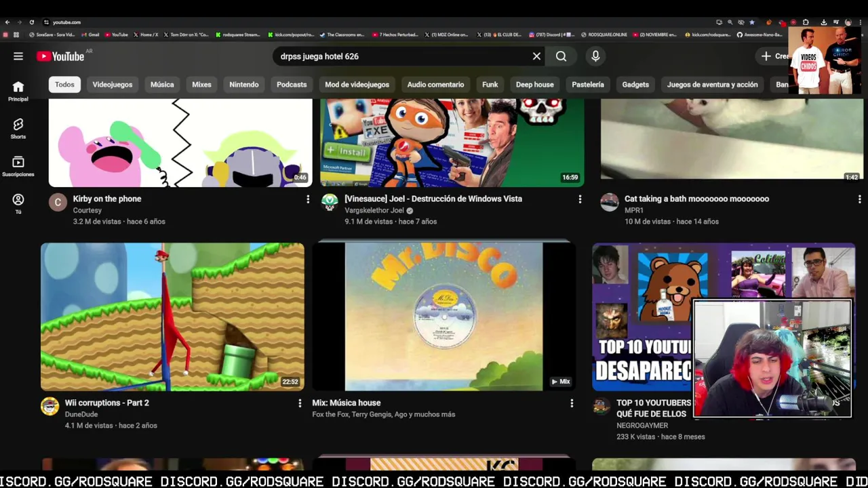Select Juegos de aventura y acción chip
The width and height of the screenshot is (868, 488).
[712, 85]
